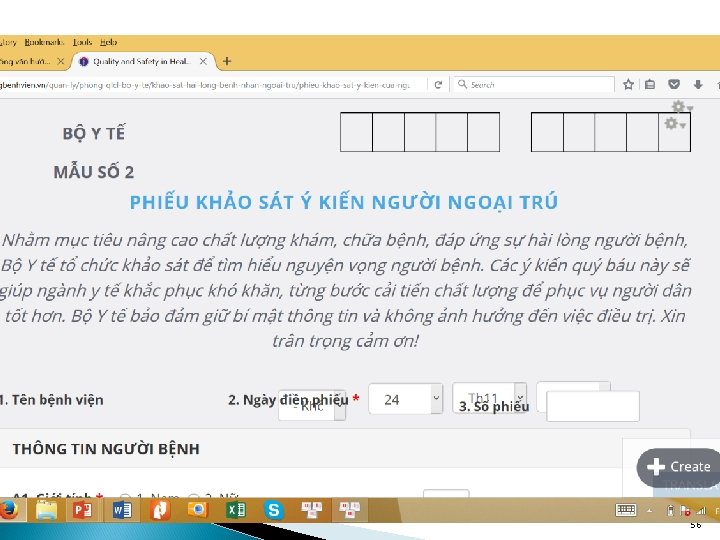The height and width of the screenshot is (540, 720).
Task: Reload the page with the refresh icon
Action: pyautogui.click(x=438, y=84)
